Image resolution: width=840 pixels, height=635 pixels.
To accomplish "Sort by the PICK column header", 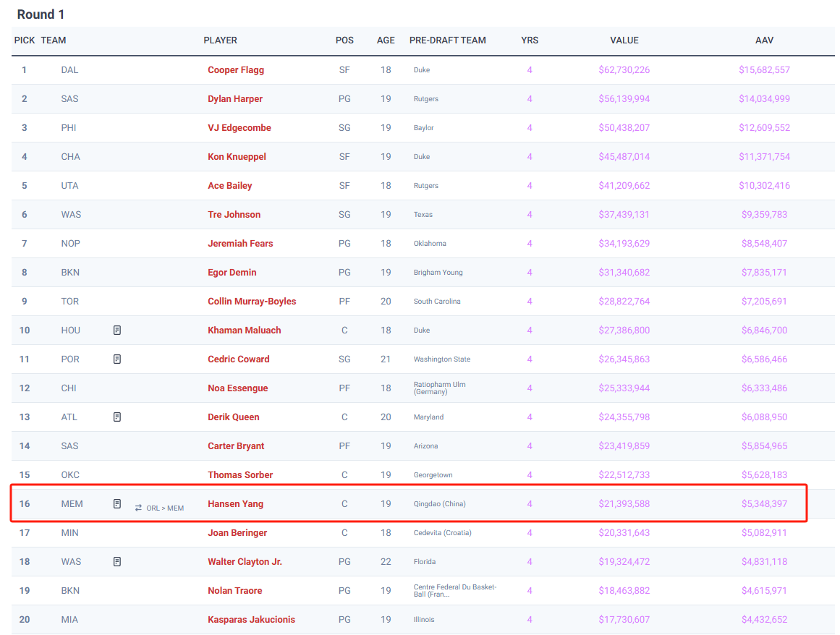I will 25,41.
